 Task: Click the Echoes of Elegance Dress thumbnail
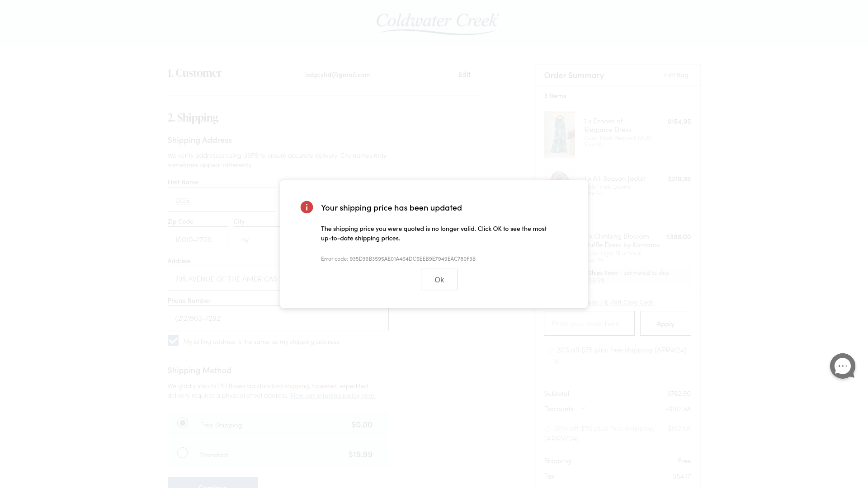559,134
